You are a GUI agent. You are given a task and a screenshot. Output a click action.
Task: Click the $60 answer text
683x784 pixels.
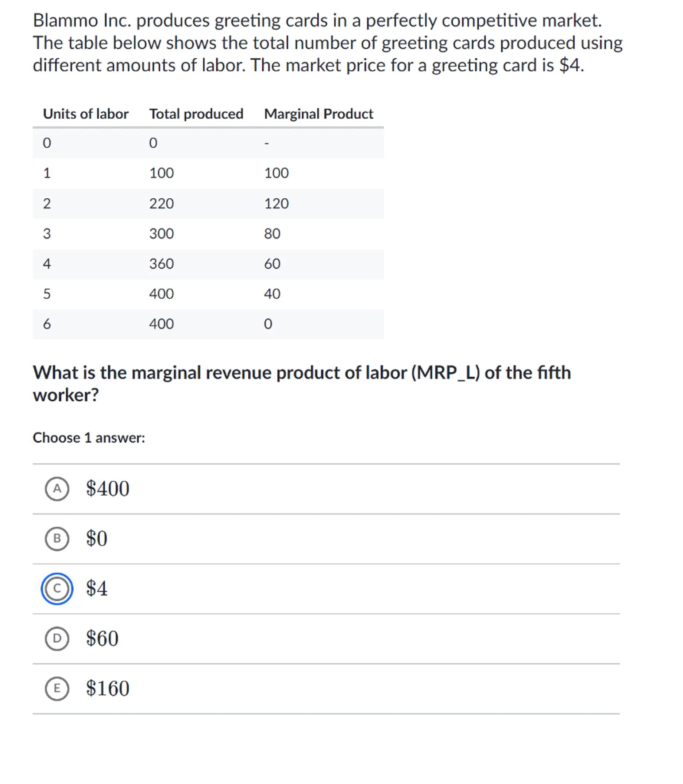pos(102,639)
